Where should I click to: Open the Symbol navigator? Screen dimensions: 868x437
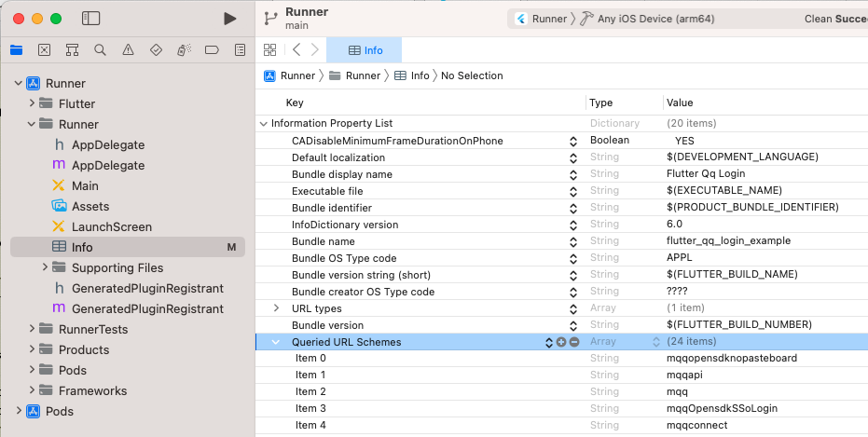pos(72,50)
